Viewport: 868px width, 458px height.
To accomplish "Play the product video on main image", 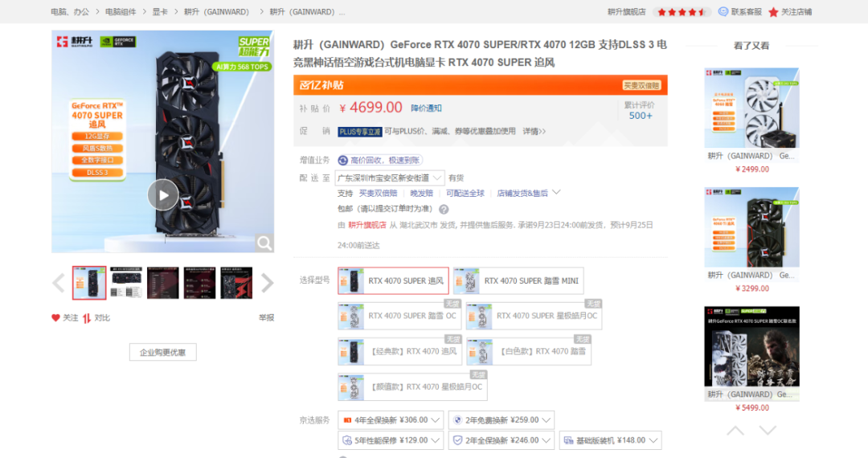I will (x=162, y=194).
